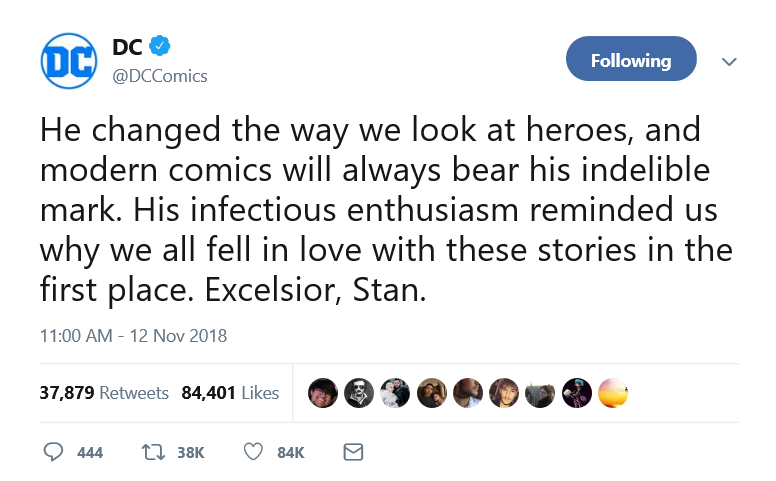Image resolution: width=776 pixels, height=481 pixels.
Task: Click the 38K retweet count
Action: [x=191, y=452]
